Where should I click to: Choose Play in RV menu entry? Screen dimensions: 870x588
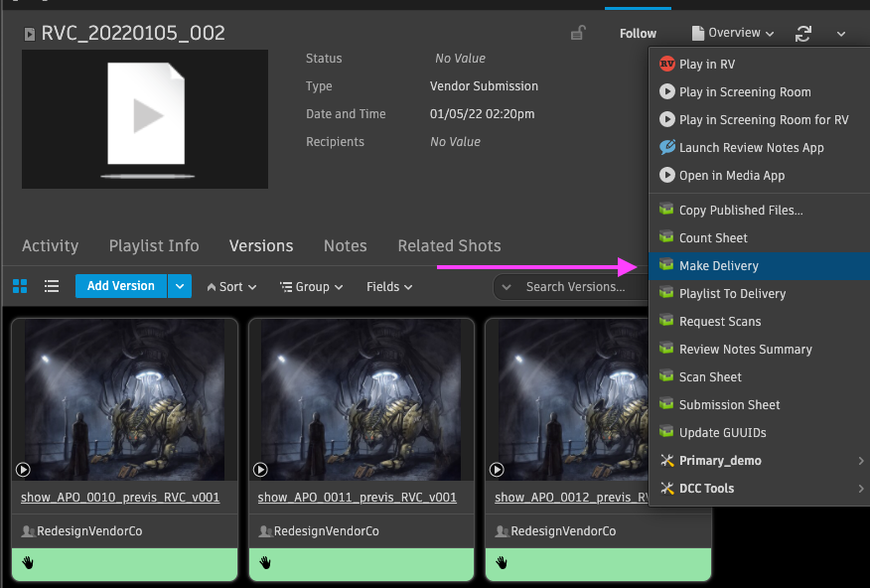tap(759, 64)
